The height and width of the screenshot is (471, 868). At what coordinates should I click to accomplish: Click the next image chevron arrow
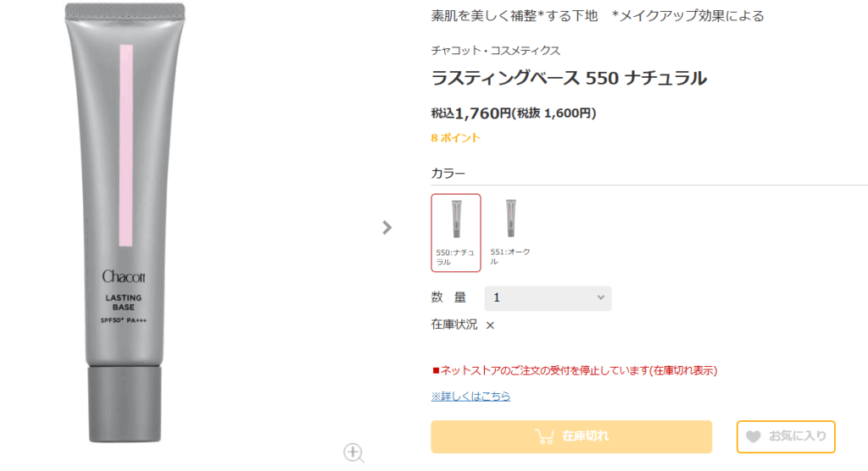point(387,227)
